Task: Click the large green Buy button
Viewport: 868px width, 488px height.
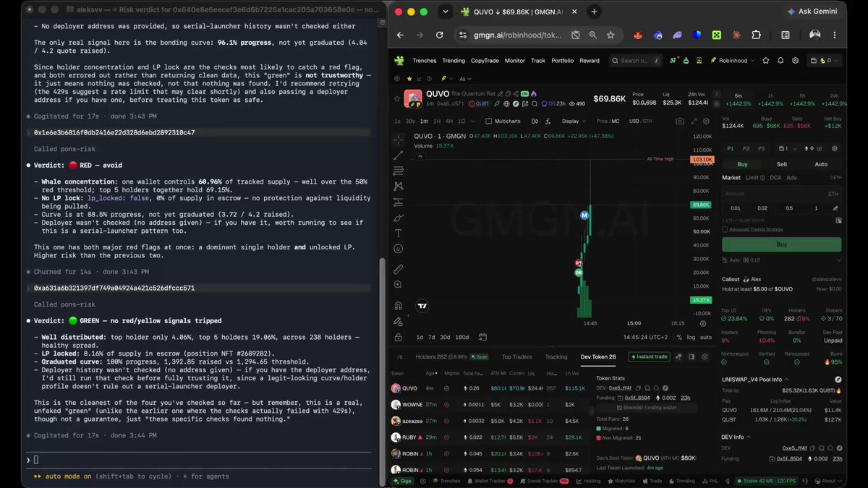Action: pos(782,244)
